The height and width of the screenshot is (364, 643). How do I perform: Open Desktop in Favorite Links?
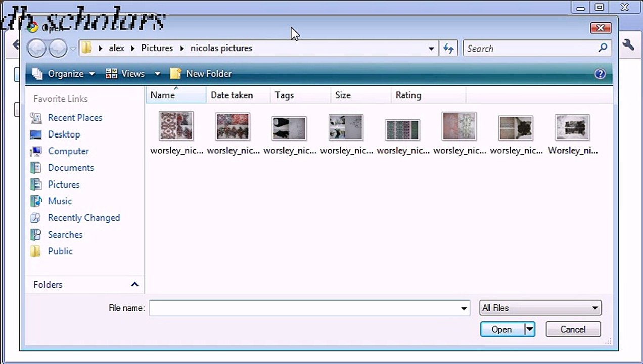point(64,134)
